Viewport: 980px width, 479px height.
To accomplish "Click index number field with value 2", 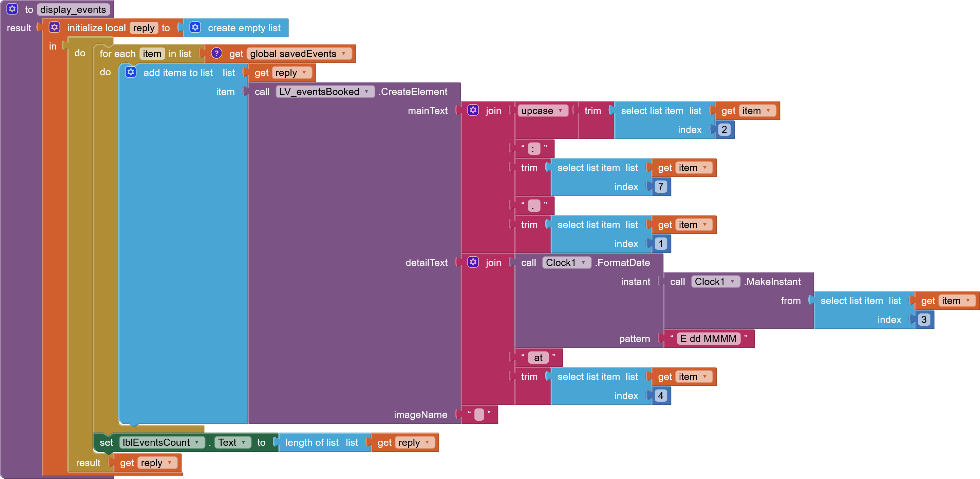I will point(724,129).
